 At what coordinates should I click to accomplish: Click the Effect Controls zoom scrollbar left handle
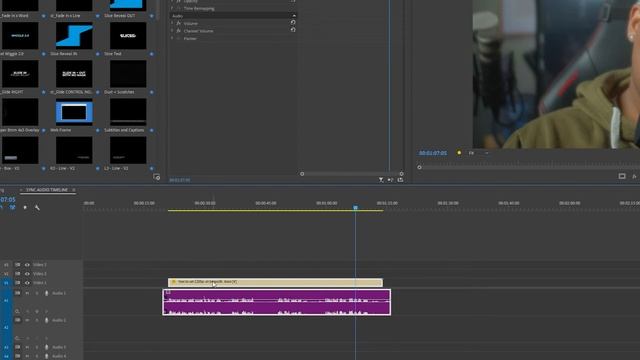pos(302,174)
